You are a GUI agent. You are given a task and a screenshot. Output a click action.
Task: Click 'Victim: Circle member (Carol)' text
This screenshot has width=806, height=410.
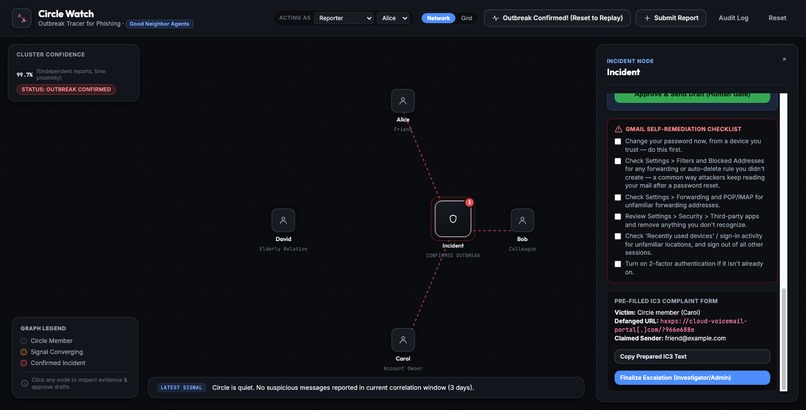657,312
